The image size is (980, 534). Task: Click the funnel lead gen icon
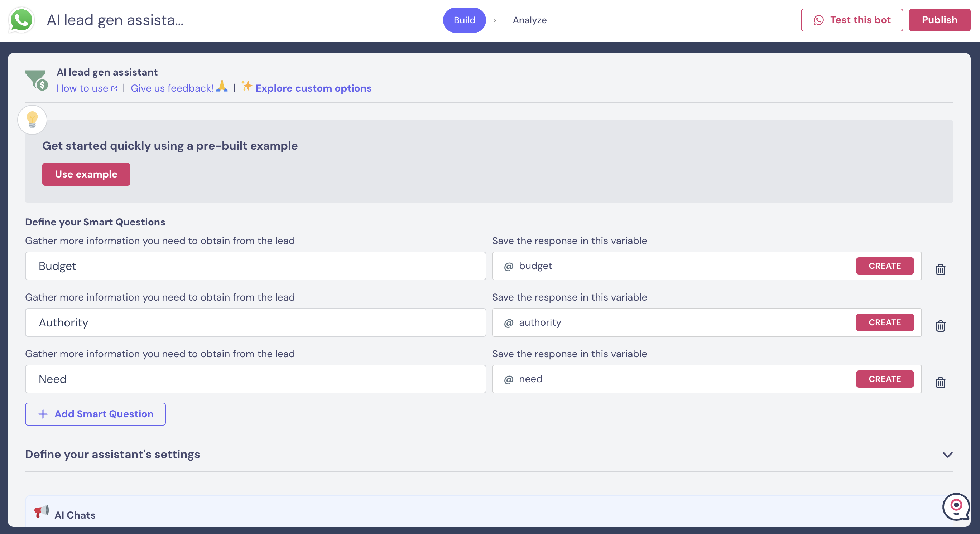pos(37,80)
